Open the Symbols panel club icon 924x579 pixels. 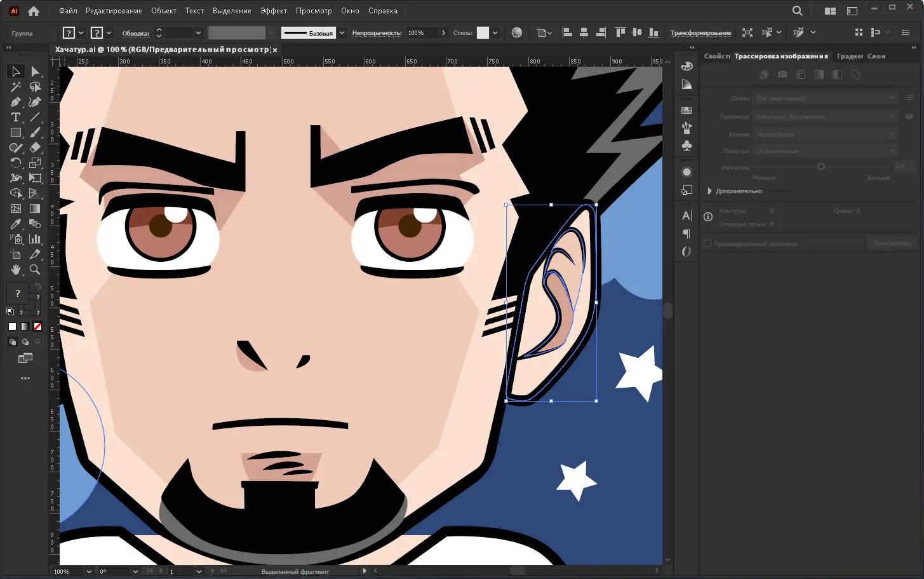pos(686,146)
